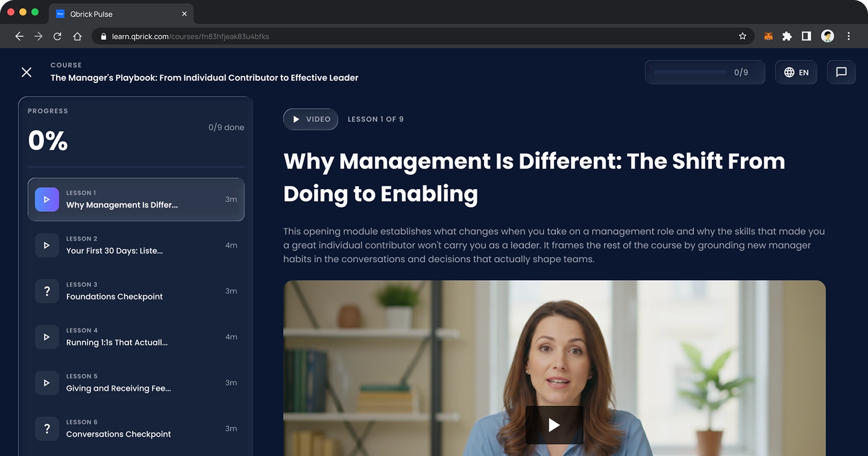Click the Lesson 5 play icon
The image size is (868, 456).
[x=47, y=383]
